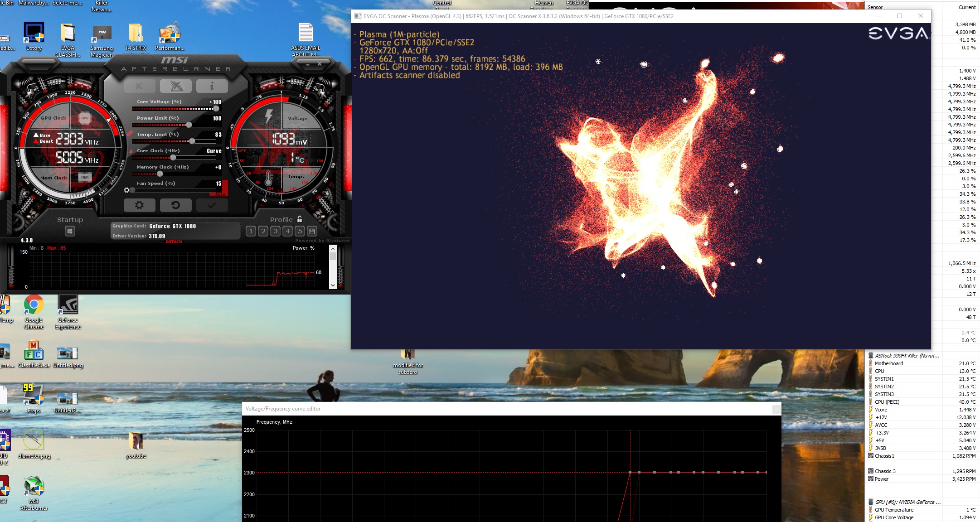This screenshot has width=980, height=522.
Task: Click Memory Clock slider handle
Action: 160,174
